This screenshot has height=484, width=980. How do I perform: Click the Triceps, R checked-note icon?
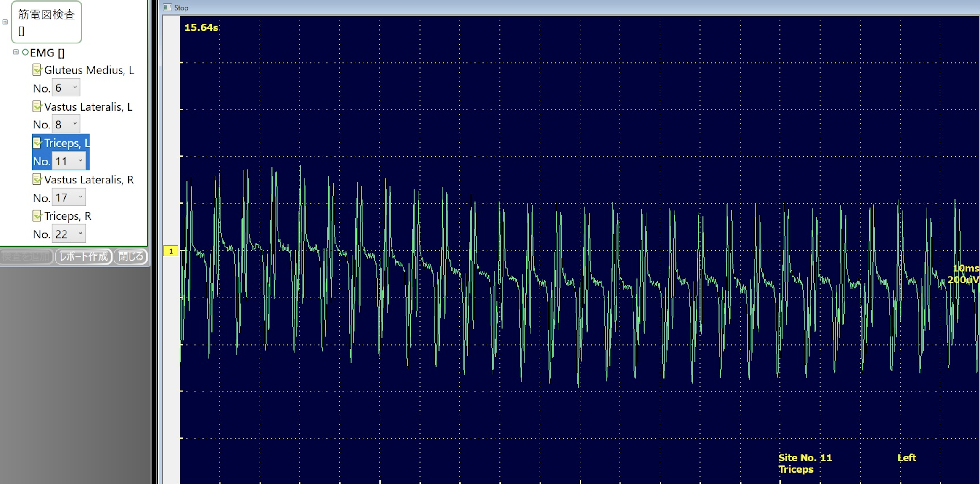[37, 216]
